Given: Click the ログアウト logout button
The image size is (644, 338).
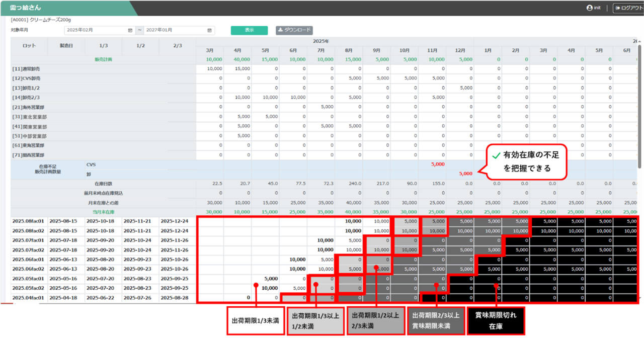Looking at the screenshot, I should coord(628,8).
